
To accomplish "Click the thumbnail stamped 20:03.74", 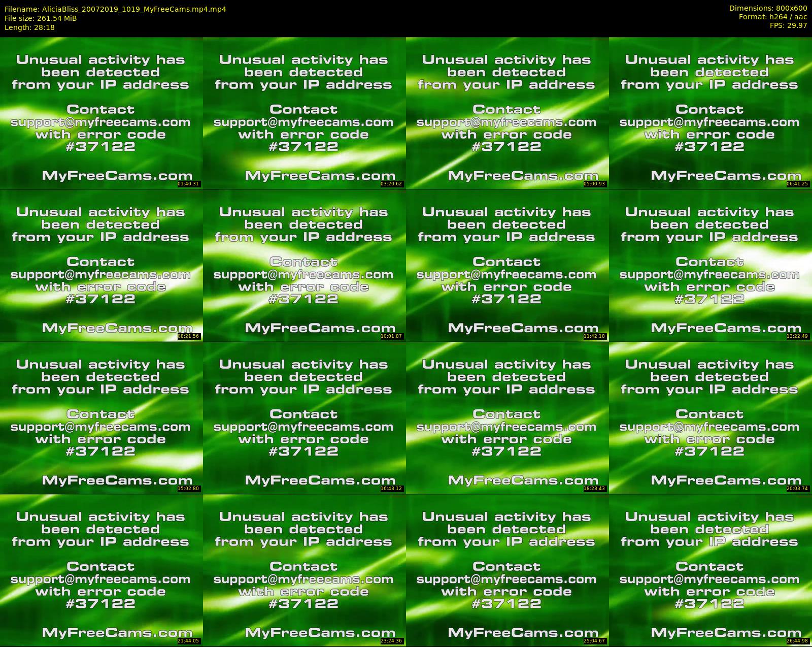I will 710,417.
